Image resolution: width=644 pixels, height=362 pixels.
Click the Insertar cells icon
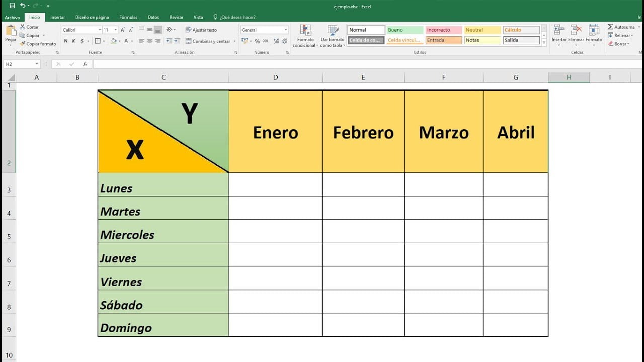click(559, 30)
